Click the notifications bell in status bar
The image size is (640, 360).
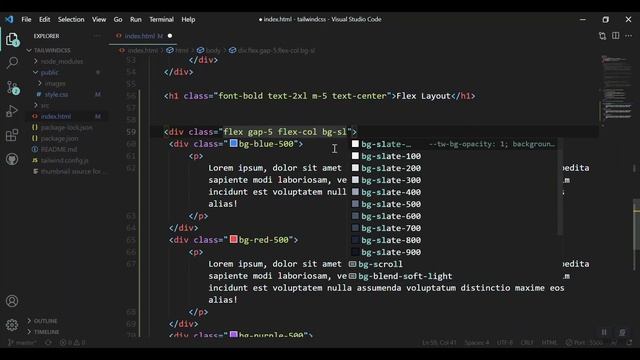[629, 343]
